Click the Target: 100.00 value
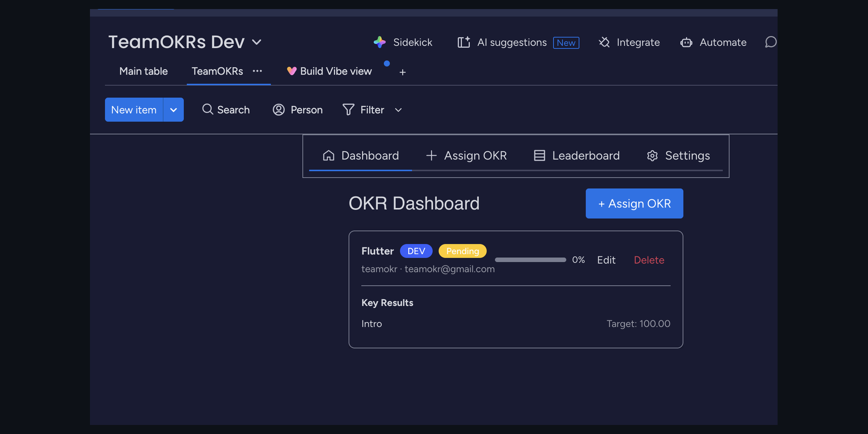This screenshot has height=434, width=868. (638, 324)
